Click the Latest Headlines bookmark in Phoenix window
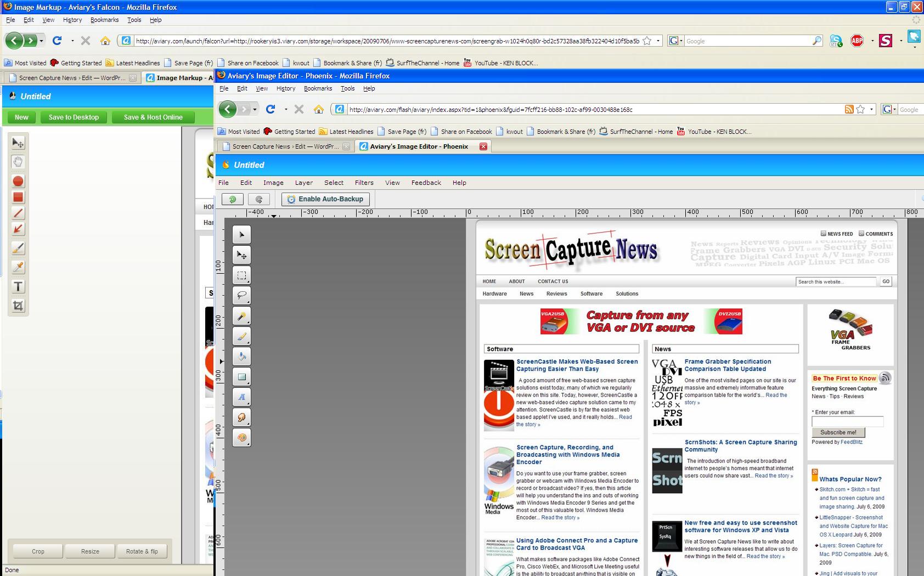Image resolution: width=924 pixels, height=576 pixels. [346, 132]
